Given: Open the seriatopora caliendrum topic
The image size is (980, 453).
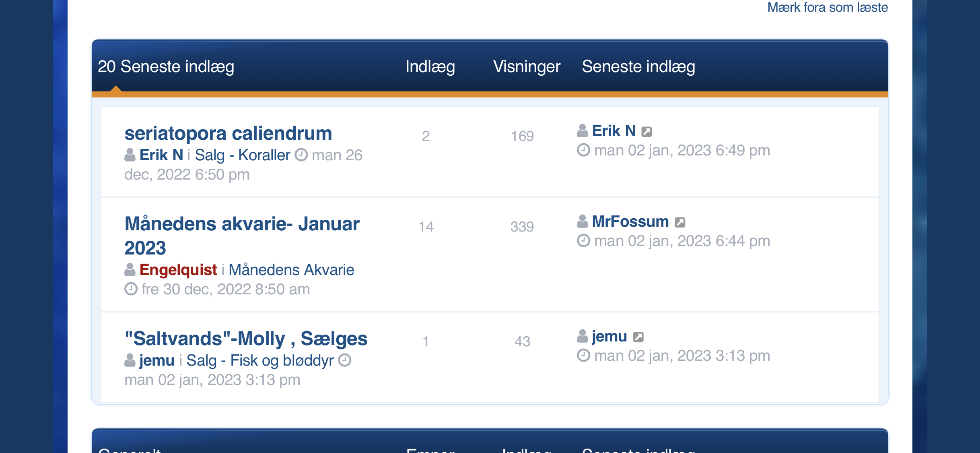Looking at the screenshot, I should (228, 133).
